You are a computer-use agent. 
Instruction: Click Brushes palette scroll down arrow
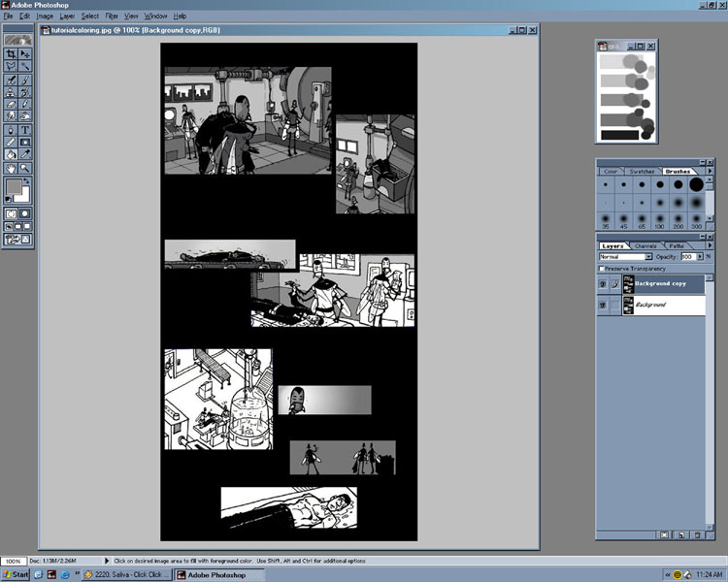tap(710, 218)
